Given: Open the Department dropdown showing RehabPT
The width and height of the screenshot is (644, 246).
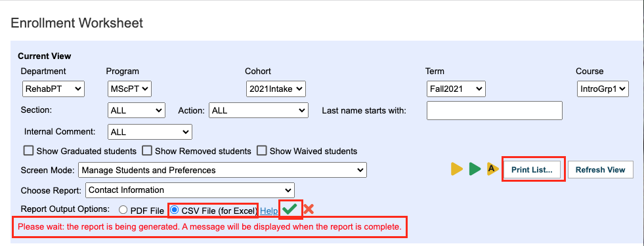Looking at the screenshot, I should (x=53, y=89).
